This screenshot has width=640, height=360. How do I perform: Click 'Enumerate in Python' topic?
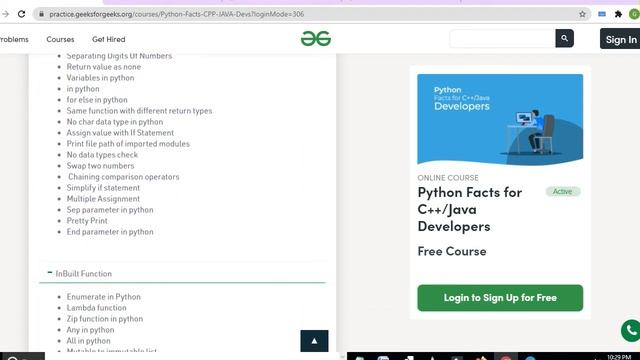coord(104,297)
